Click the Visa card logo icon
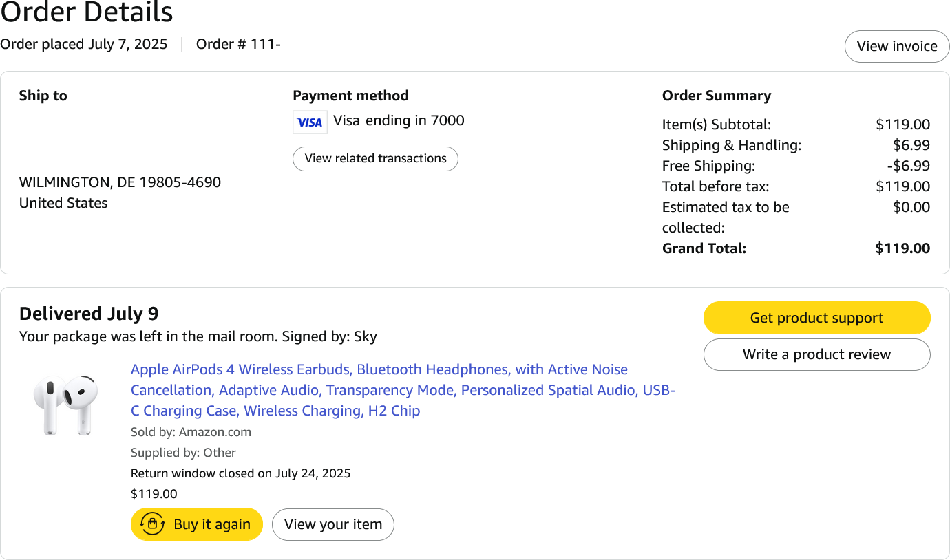This screenshot has height=560, width=950. coord(310,122)
